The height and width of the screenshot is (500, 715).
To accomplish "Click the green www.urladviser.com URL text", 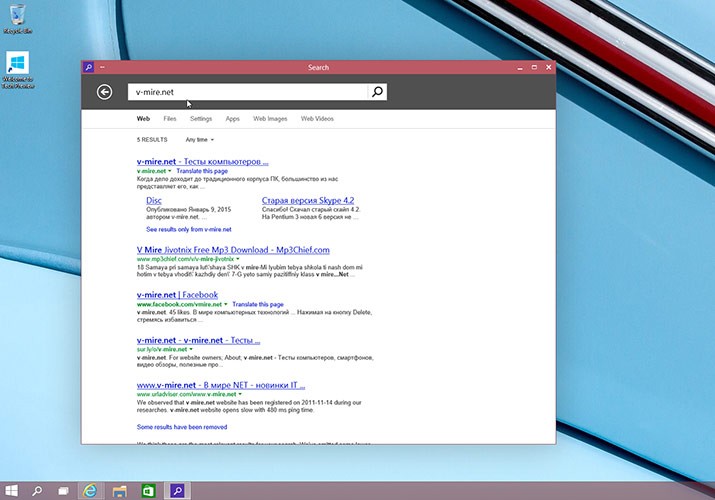I will [187, 394].
